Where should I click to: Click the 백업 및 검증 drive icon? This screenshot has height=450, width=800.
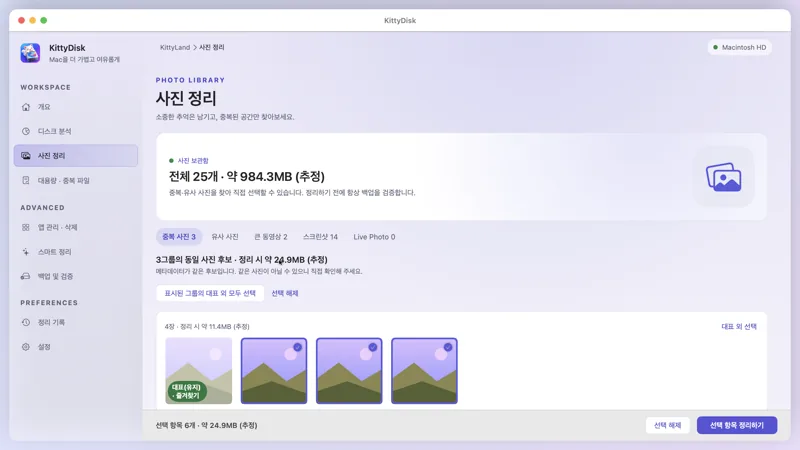pos(26,276)
